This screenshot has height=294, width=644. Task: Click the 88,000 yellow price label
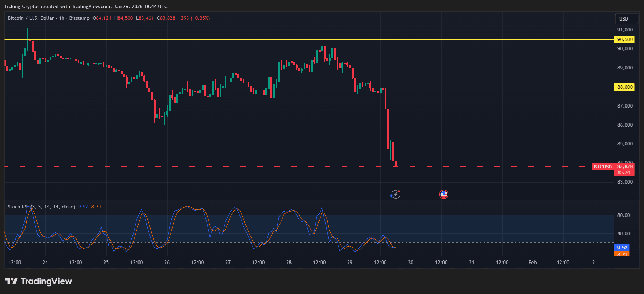tap(624, 87)
